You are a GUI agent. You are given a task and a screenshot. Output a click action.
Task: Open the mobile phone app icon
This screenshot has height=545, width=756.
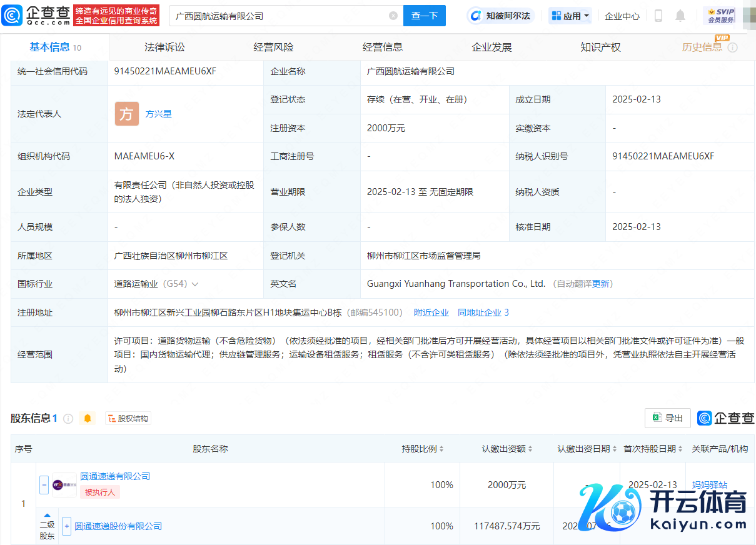[x=658, y=16]
